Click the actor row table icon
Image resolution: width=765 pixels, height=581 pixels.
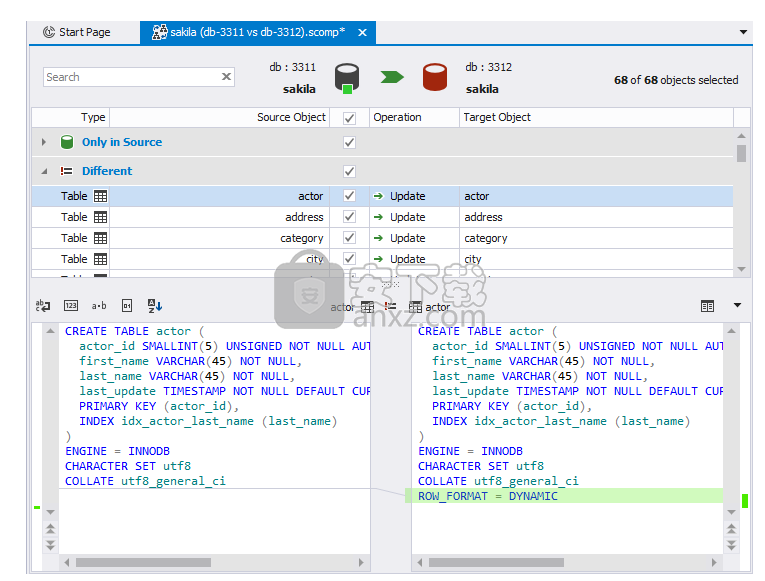click(101, 196)
